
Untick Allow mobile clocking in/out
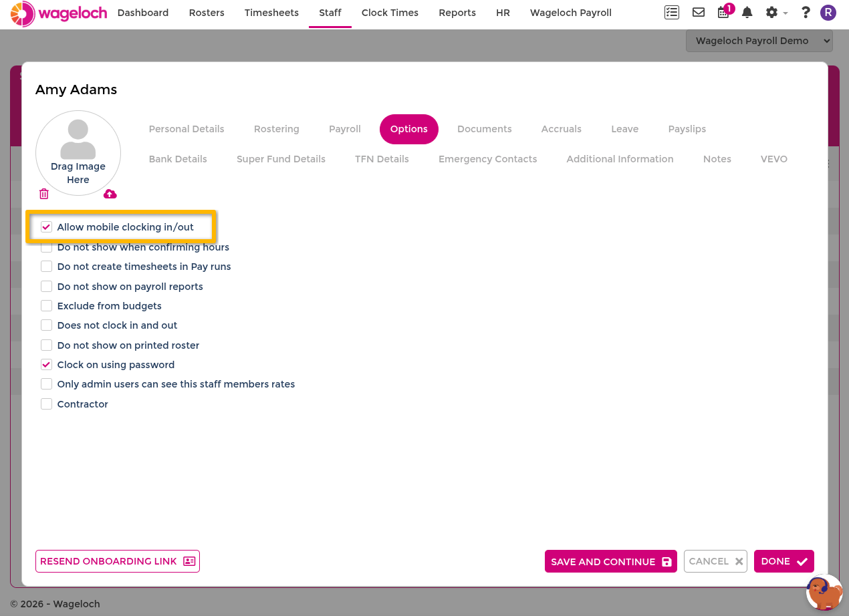(x=46, y=227)
